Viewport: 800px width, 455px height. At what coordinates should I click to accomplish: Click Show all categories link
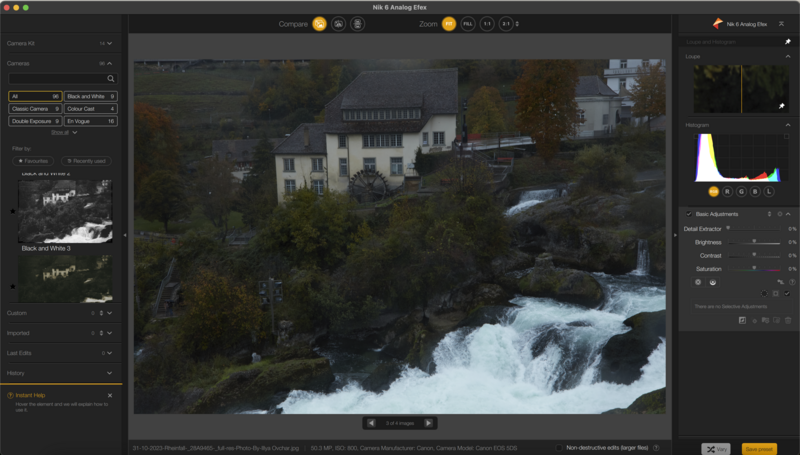pos(63,133)
